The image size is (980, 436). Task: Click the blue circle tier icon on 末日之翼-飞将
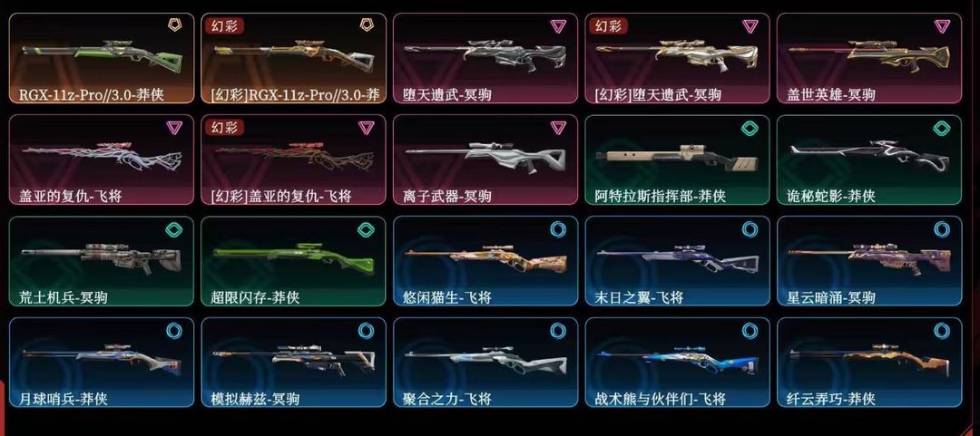(750, 229)
